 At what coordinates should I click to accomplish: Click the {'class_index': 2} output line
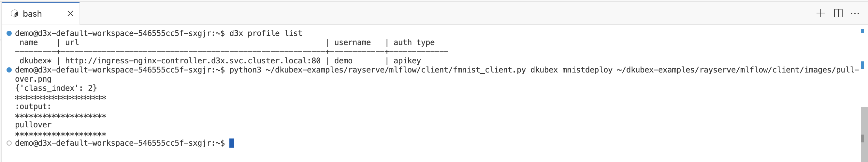pyautogui.click(x=56, y=88)
